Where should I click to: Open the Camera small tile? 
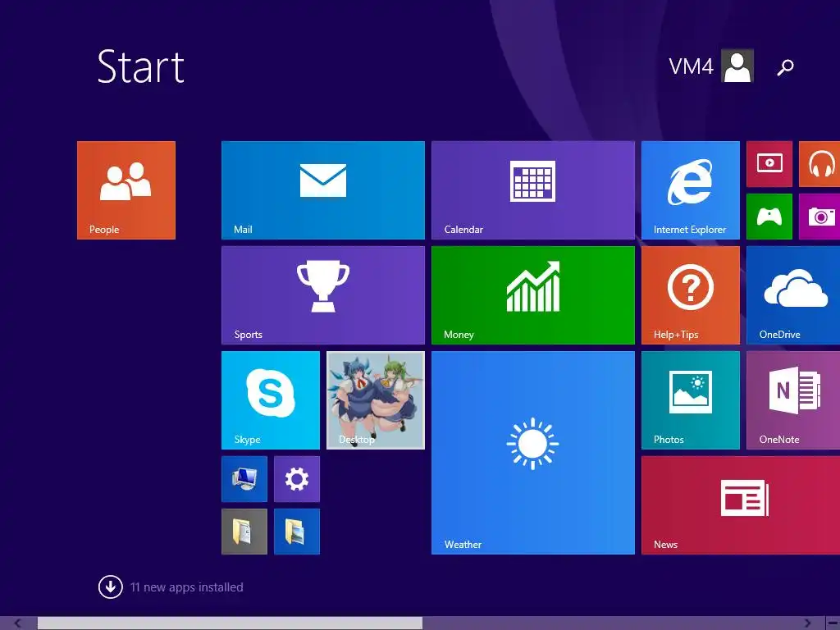click(x=819, y=217)
